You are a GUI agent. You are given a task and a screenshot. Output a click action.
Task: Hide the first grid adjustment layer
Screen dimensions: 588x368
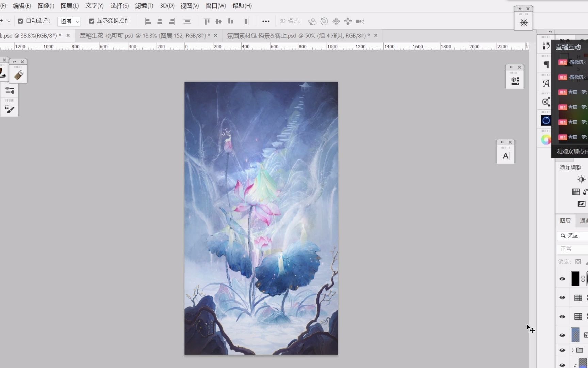pos(562,297)
